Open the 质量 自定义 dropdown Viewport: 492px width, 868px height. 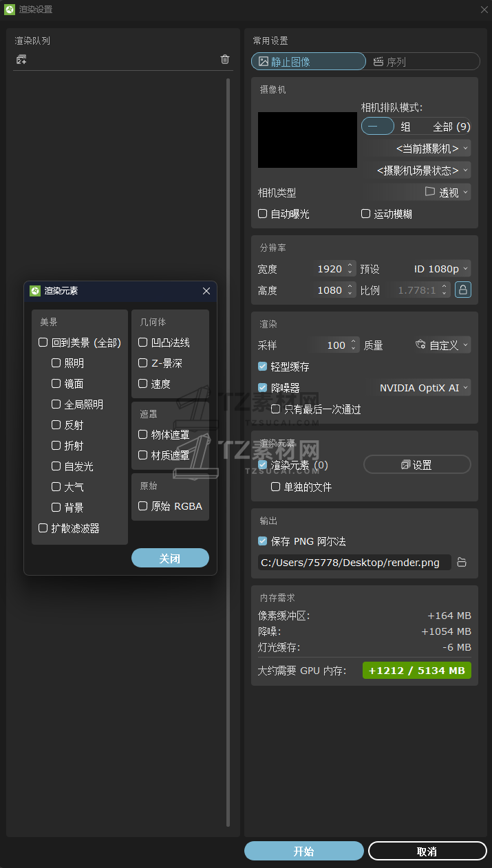[x=443, y=345]
